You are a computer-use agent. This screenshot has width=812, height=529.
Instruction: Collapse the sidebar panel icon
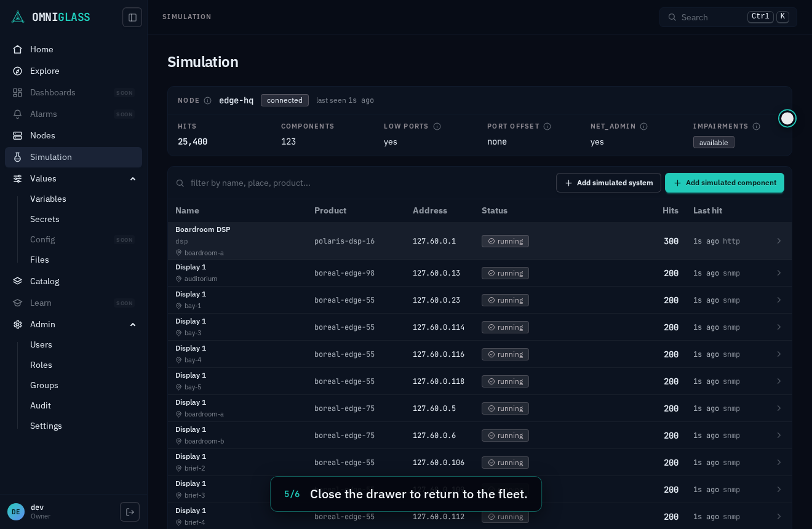tap(132, 17)
